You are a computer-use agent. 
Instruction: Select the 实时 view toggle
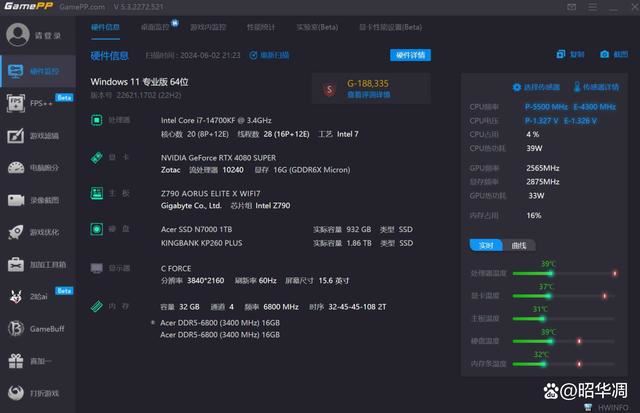tap(486, 245)
